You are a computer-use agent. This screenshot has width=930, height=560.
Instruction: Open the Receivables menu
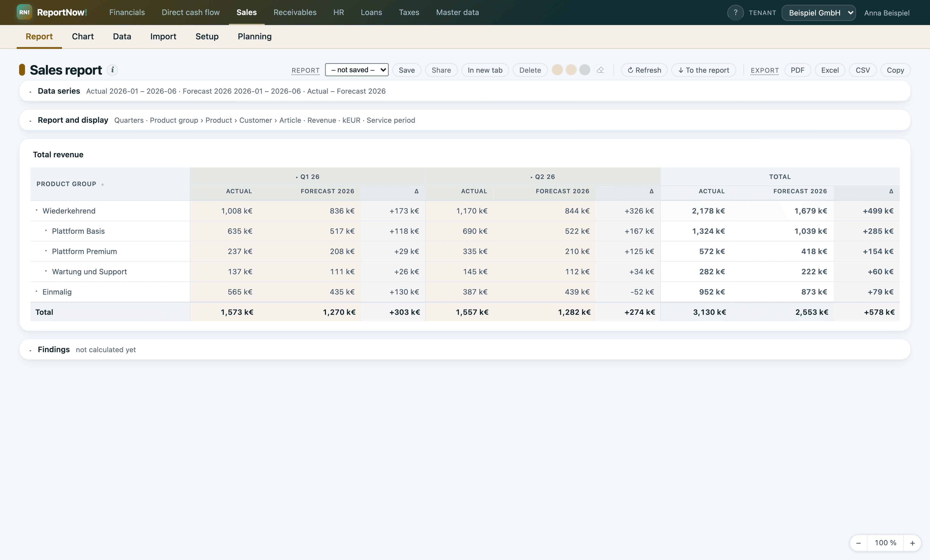pos(295,12)
